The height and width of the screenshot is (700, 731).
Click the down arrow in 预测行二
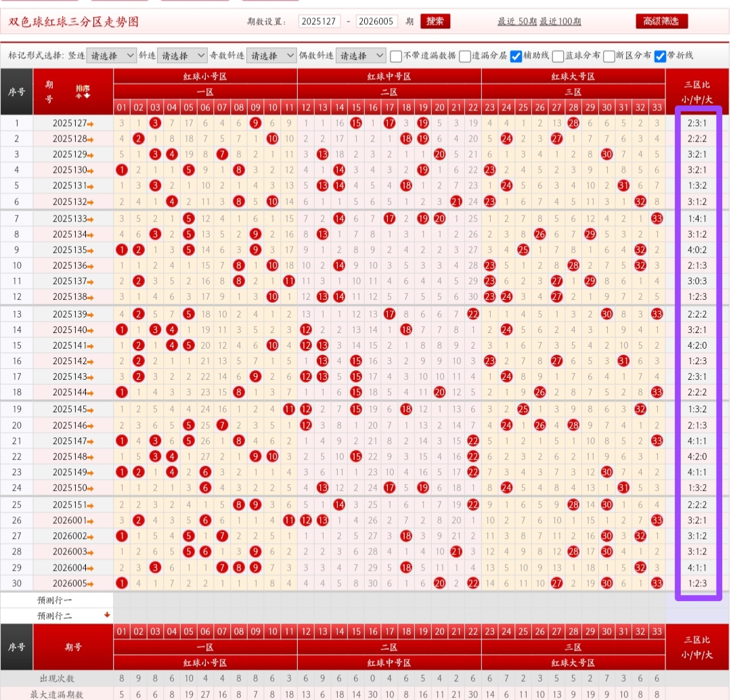point(106,615)
